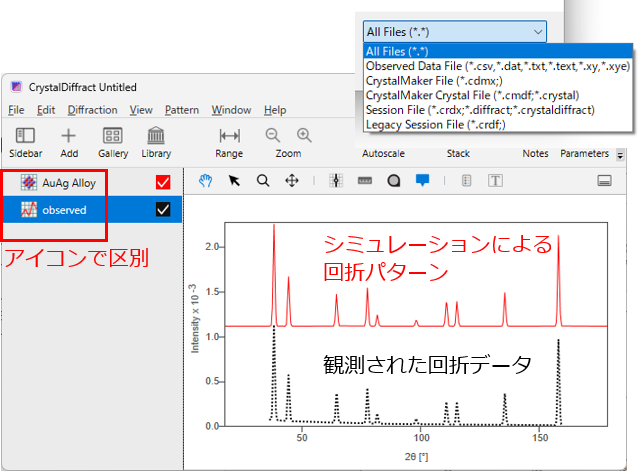Viewport: 638px width, 471px height.
Task: Click the Add pattern plus icon
Action: click(x=69, y=136)
